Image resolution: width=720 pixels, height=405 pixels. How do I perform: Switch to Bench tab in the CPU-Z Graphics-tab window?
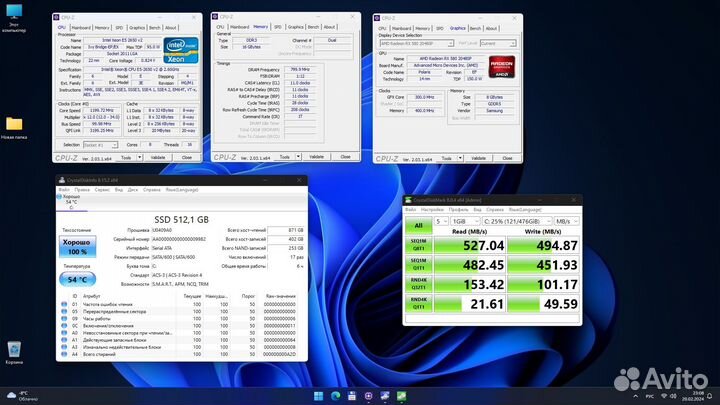click(x=475, y=28)
